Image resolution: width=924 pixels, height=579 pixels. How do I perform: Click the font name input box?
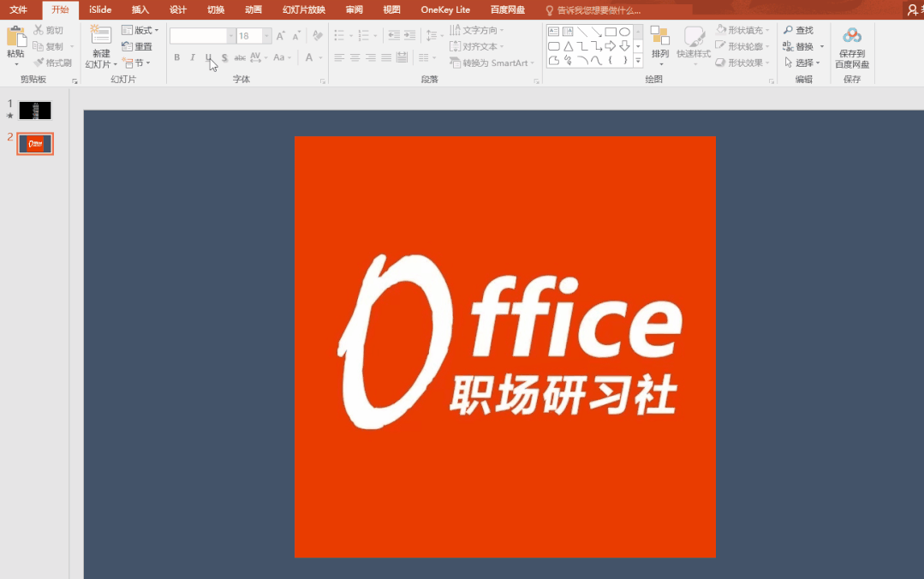(199, 36)
